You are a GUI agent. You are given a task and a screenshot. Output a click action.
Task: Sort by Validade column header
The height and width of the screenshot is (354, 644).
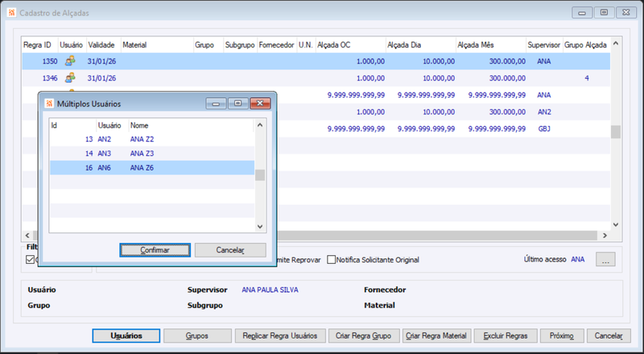(104, 45)
